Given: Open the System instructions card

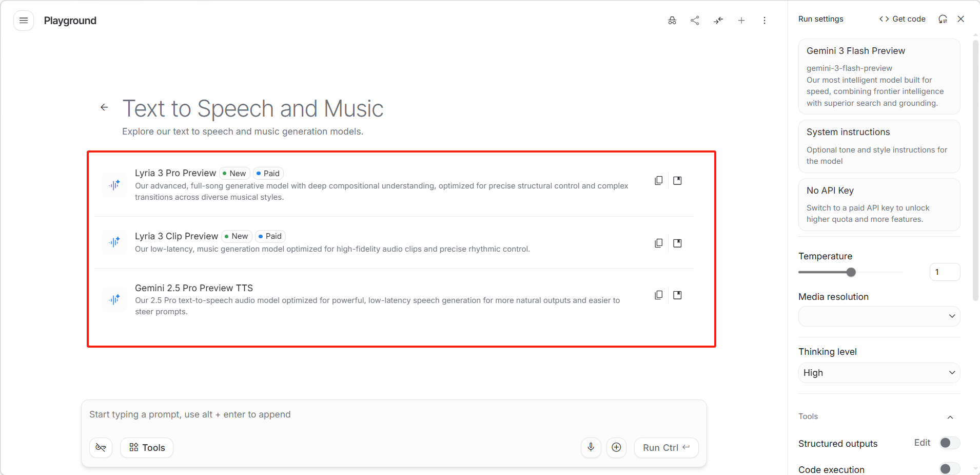Looking at the screenshot, I should [x=879, y=146].
